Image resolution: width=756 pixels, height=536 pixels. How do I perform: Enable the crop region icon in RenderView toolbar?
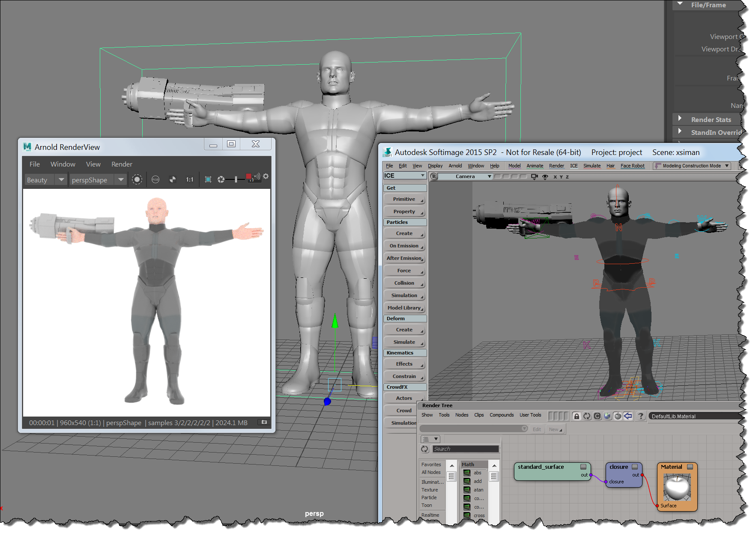[208, 179]
